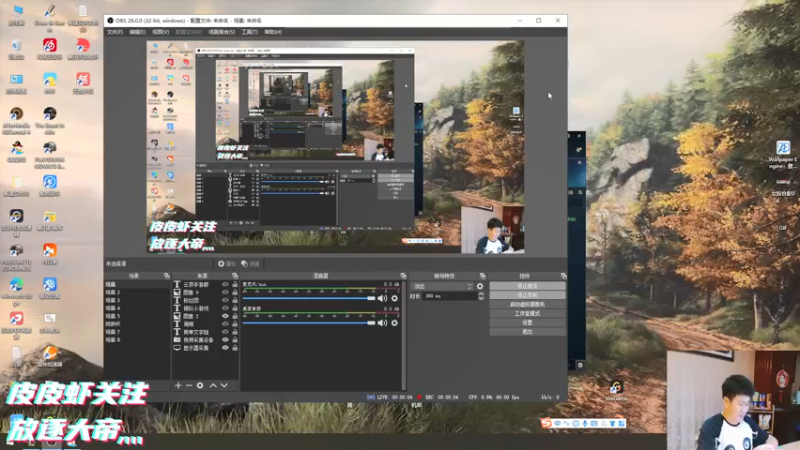Lock the 显示器采集 source
This screenshot has width=800, height=450.
click(x=235, y=348)
